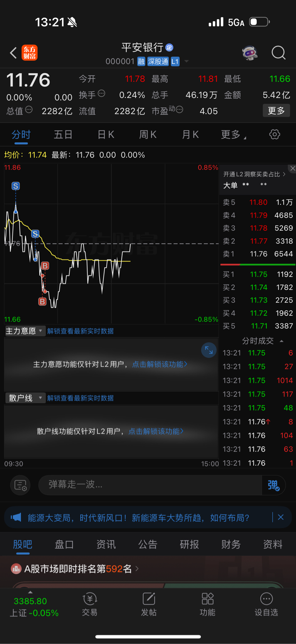Tap 买1 price 11.75 row
Screen dimensions: 296x644
click(258, 274)
